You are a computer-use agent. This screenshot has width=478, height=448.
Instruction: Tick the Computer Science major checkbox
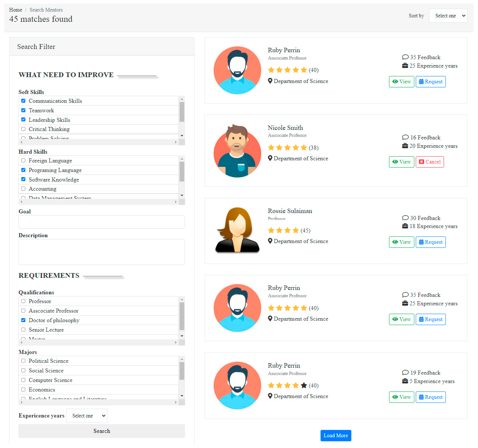coord(23,380)
